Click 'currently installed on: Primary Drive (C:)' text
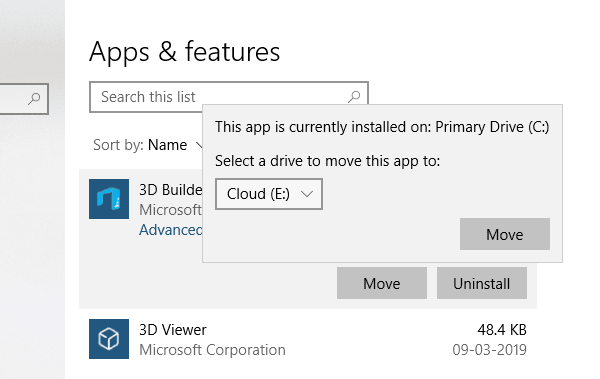 [419, 127]
